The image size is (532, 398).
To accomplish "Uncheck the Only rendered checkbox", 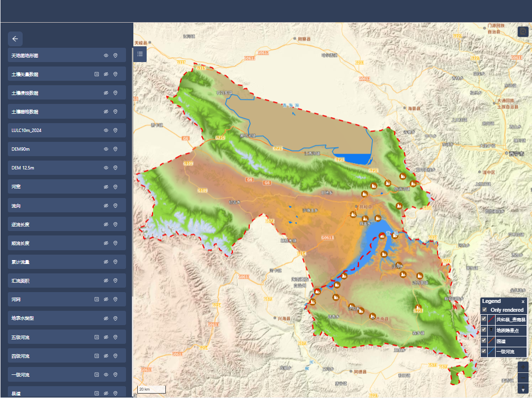I will pyautogui.click(x=485, y=310).
